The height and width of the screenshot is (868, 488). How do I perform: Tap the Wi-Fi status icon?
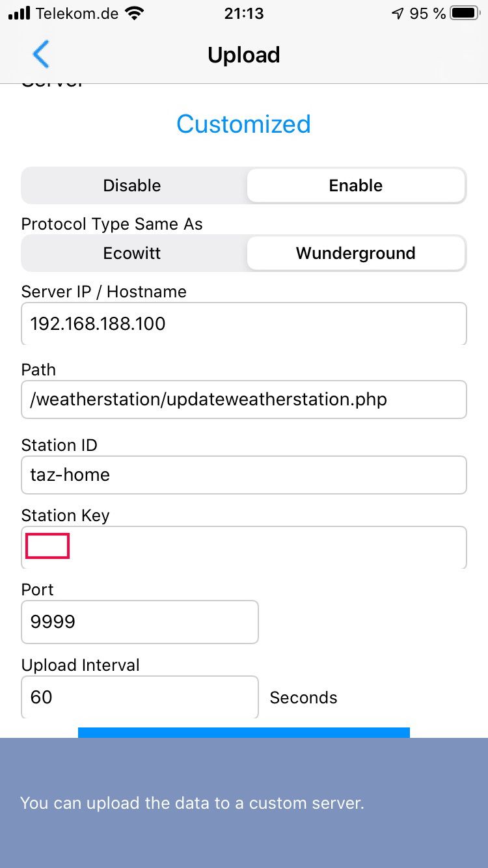(135, 13)
